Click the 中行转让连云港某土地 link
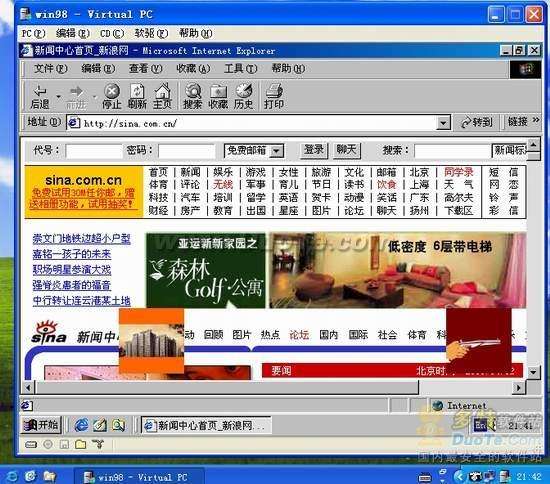This screenshot has height=484, width=550. tap(81, 301)
